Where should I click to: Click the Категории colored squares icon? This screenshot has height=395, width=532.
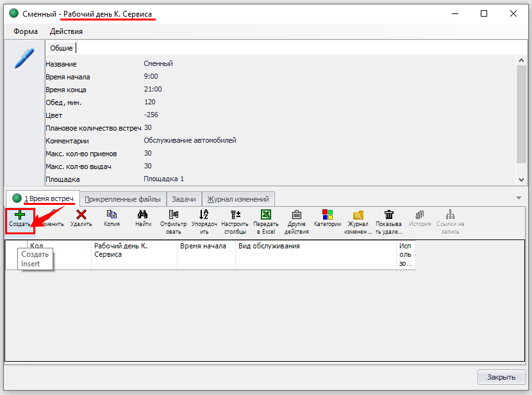[327, 215]
